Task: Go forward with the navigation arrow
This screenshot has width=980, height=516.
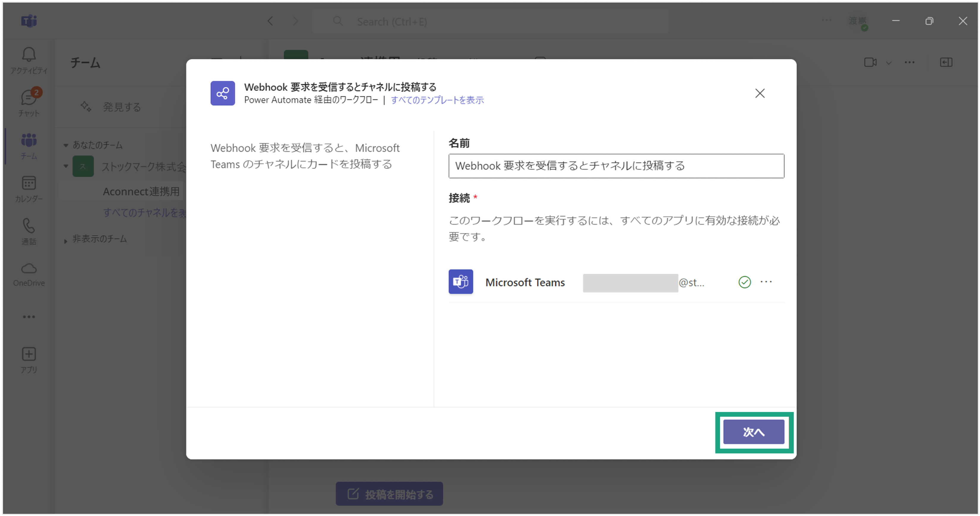Action: pos(295,21)
